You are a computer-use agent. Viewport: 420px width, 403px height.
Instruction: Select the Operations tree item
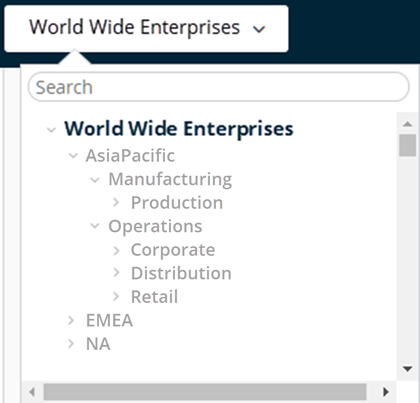155,227
